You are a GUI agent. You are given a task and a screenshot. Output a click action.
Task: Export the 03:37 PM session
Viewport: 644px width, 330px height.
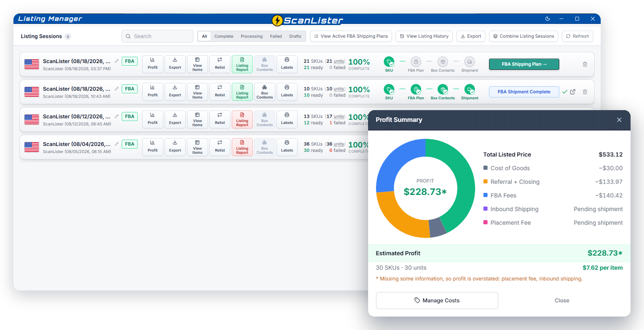tap(175, 64)
